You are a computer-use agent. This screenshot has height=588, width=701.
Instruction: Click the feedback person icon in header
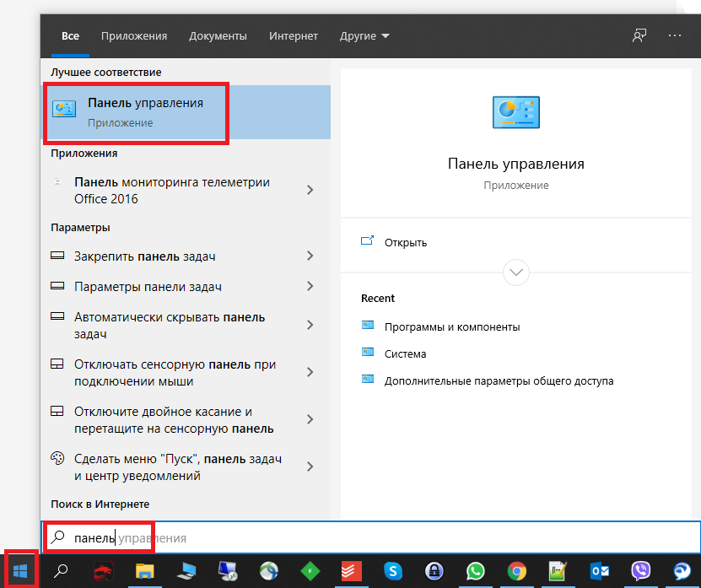(x=639, y=35)
